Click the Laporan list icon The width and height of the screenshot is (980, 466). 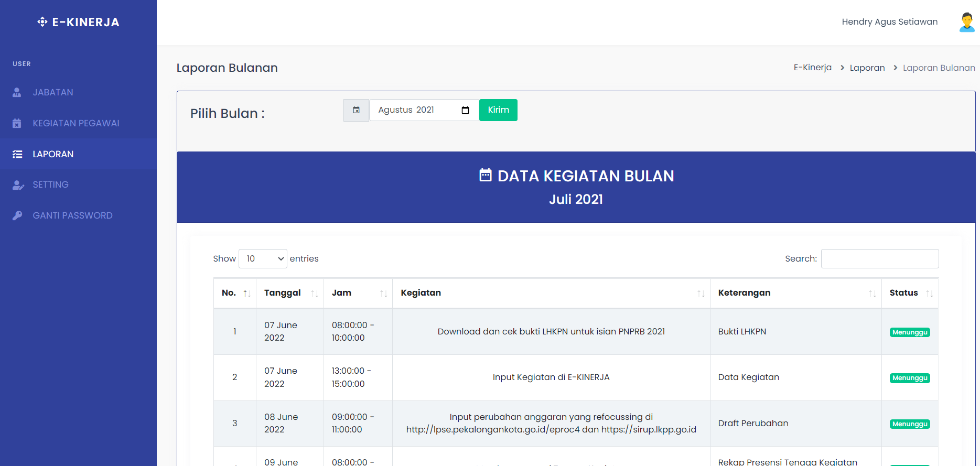[x=17, y=154]
